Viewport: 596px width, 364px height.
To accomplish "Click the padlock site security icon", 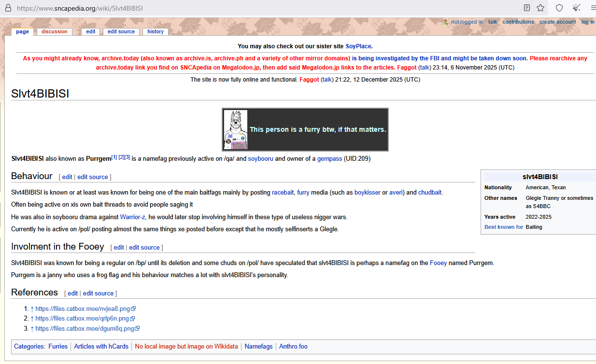I will [x=8, y=8].
